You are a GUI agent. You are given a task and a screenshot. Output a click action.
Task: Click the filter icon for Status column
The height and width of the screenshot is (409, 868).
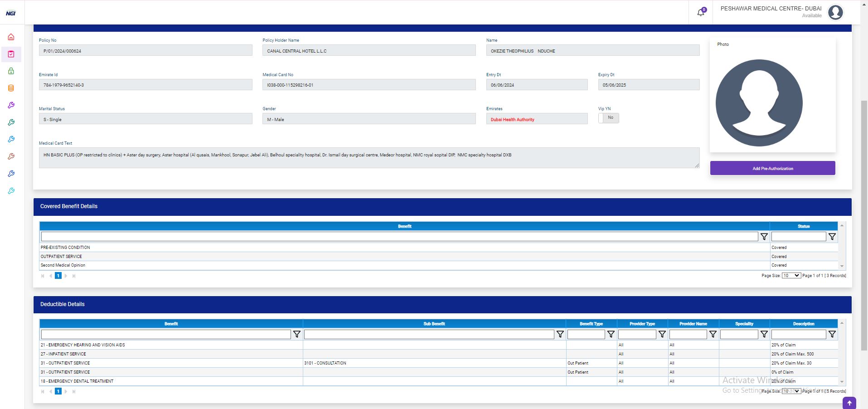coord(832,237)
